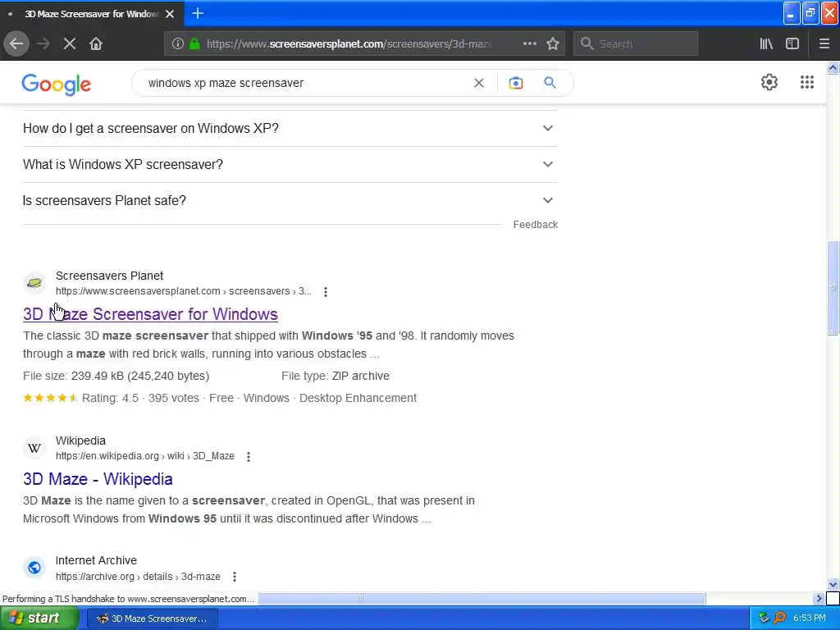Click the Feedback link
840x630 pixels.
tap(535, 225)
